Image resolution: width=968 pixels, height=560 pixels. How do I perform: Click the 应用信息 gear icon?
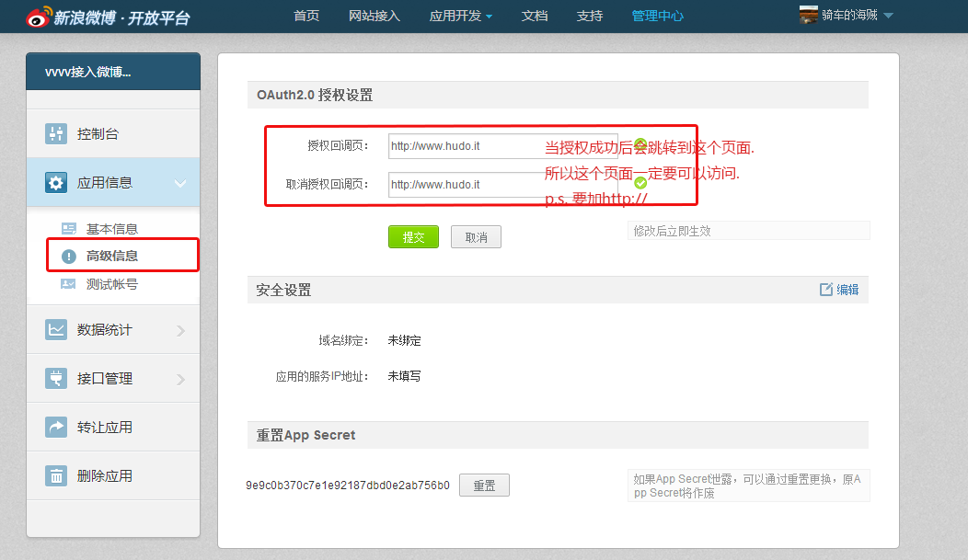pos(56,183)
